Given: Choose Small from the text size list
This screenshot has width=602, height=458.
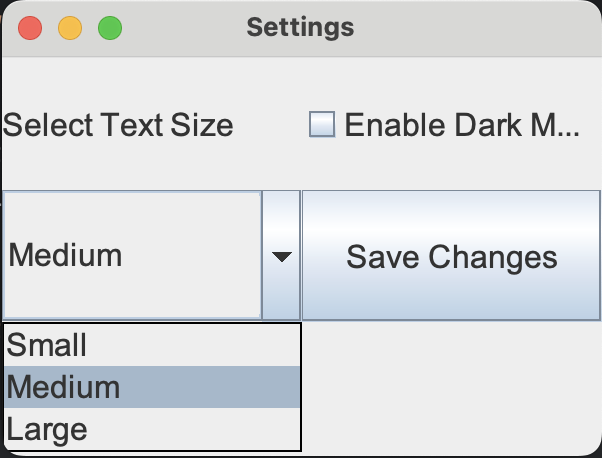Looking at the screenshot, I should tap(47, 345).
